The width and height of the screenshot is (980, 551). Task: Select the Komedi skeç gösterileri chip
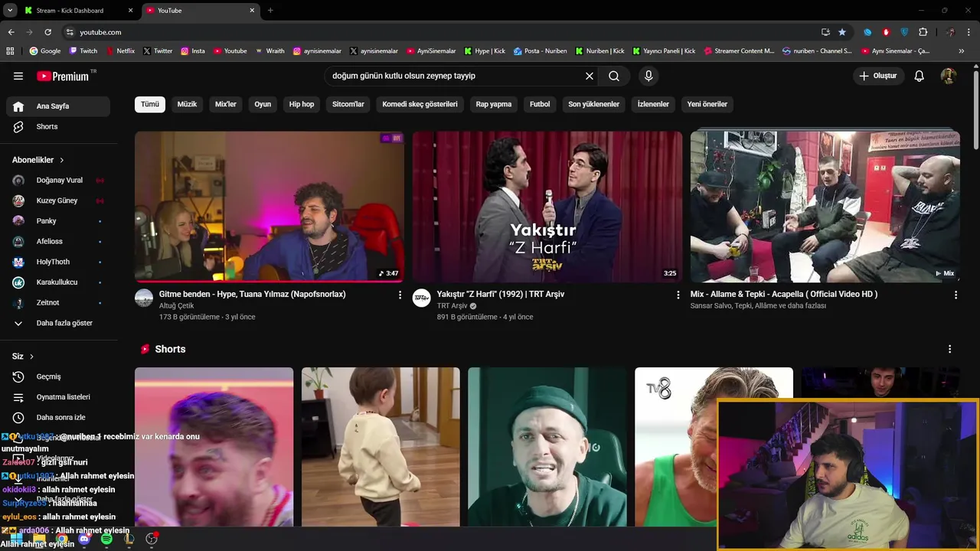(x=420, y=104)
